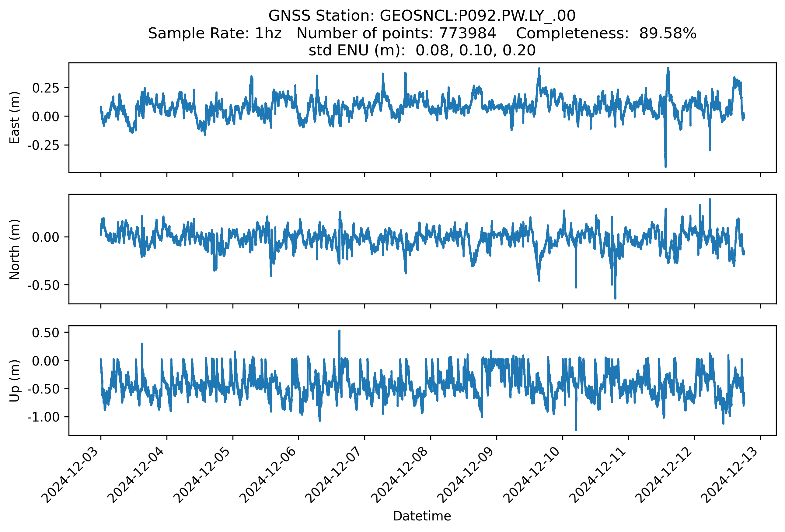Screen dimensions: 785x532
Task: Click the -0.25 tick on East axis
Action: point(43,145)
